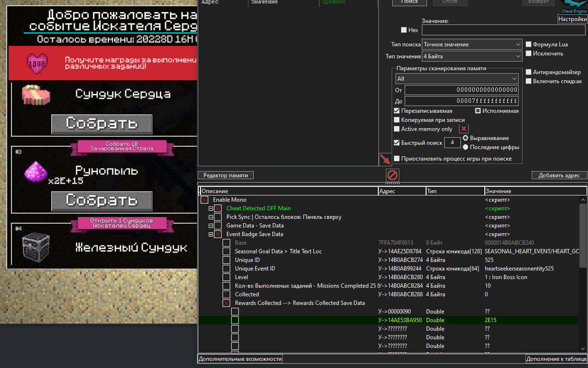Viewport: 588px width, 368px height.
Task: Turn on Включить спидхак
Action: tap(528, 81)
